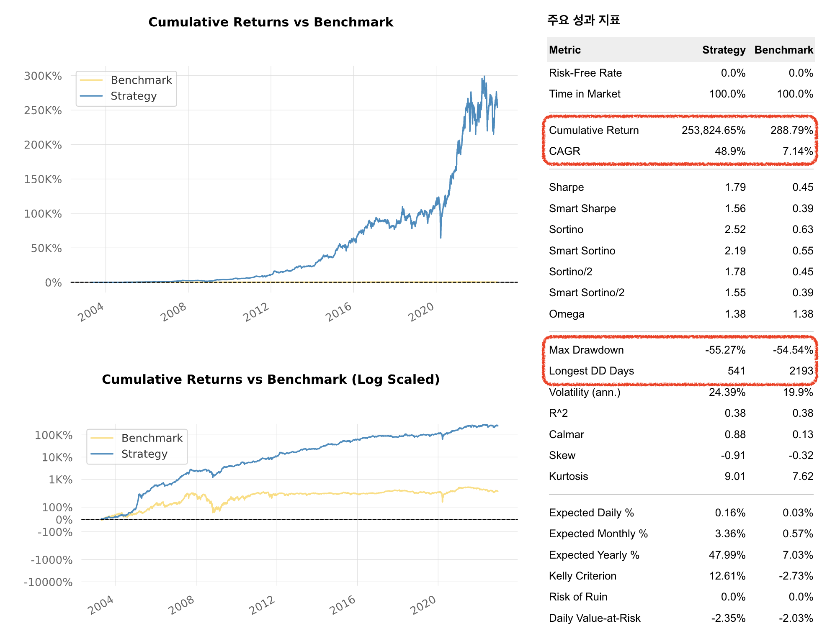The height and width of the screenshot is (631, 840).
Task: Click the Metric column header
Action: [x=564, y=50]
